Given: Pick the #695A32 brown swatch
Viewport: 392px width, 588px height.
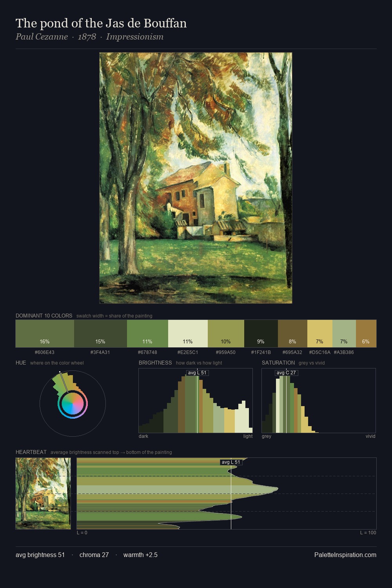Looking at the screenshot, I should click(x=292, y=334).
